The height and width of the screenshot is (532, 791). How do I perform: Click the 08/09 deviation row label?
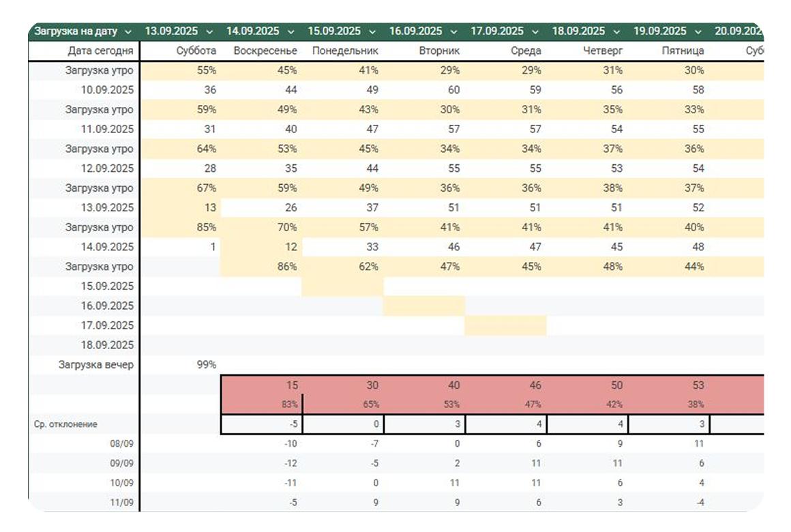(x=123, y=443)
